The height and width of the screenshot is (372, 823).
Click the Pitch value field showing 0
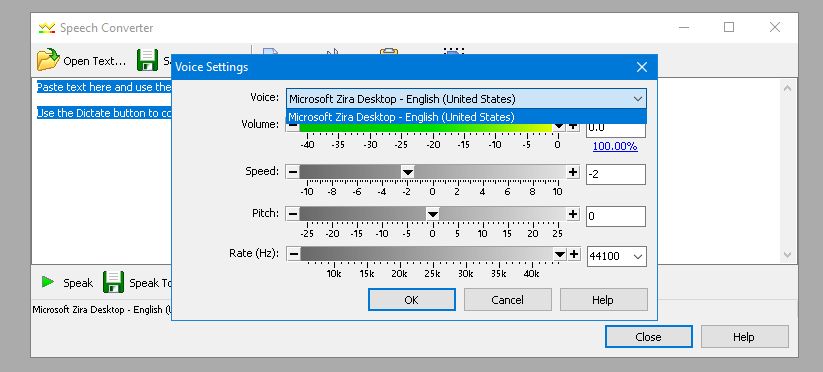(x=616, y=216)
